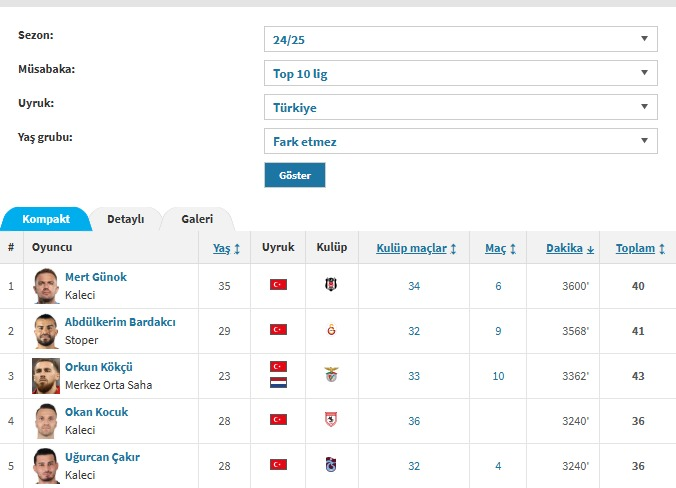Click age value 23 for Orkun Kökçü

pos(224,376)
